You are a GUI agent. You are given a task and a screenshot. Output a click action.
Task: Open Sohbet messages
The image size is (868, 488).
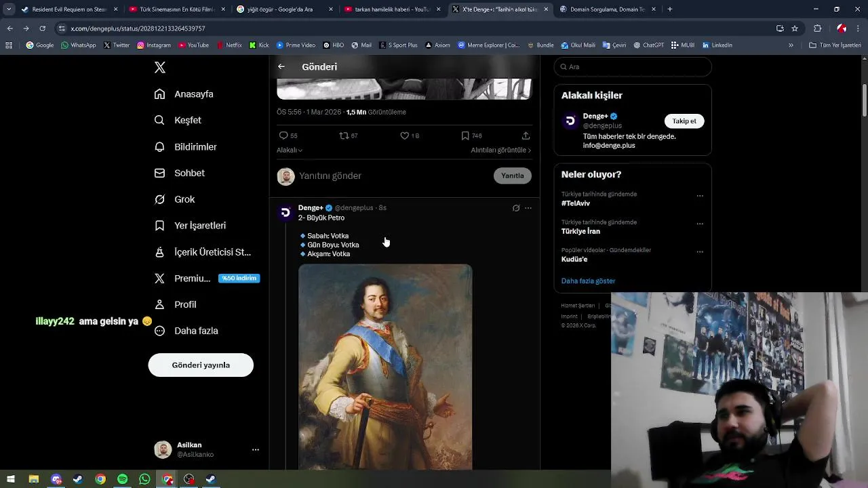coord(179,173)
